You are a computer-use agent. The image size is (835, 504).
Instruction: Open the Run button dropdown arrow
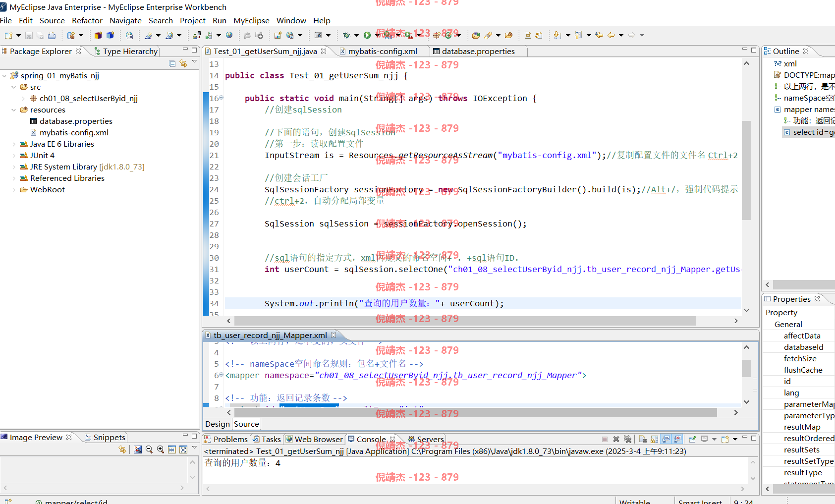coord(377,35)
